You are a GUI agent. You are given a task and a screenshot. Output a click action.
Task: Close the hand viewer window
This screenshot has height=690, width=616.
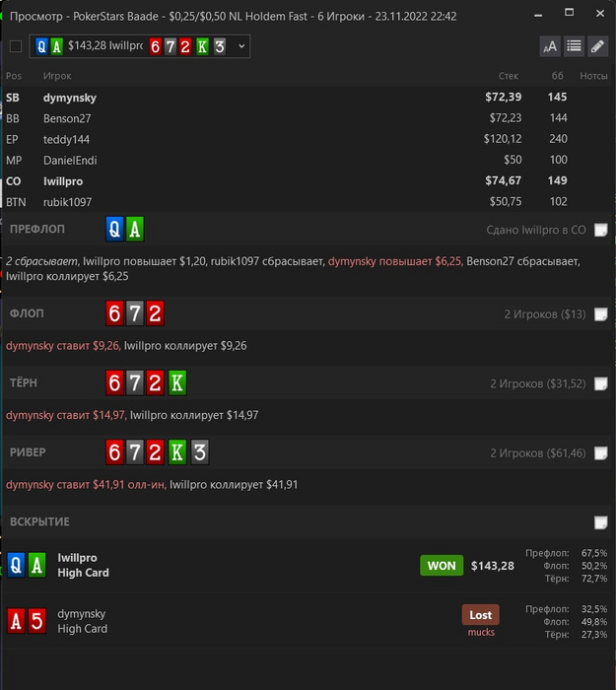(600, 14)
